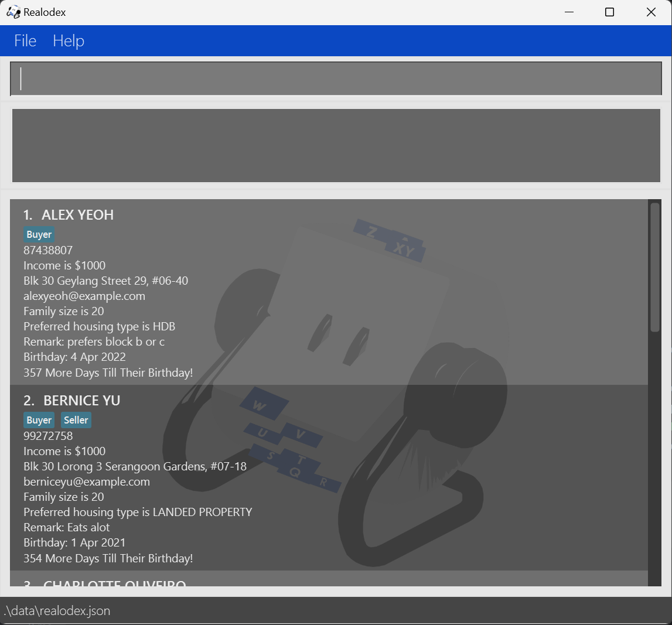Click phone number 99272758
Viewport: 672px width, 625px height.
point(48,436)
